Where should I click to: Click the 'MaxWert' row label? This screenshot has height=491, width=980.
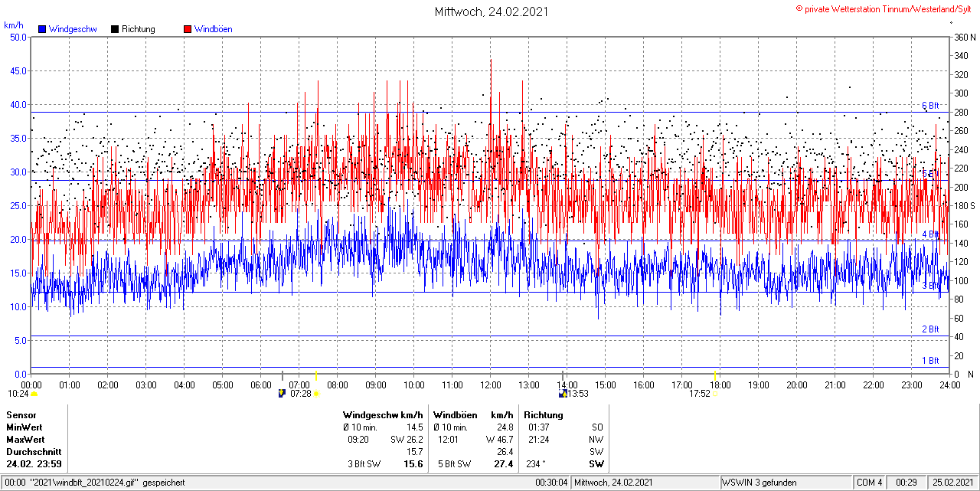[x=24, y=440]
